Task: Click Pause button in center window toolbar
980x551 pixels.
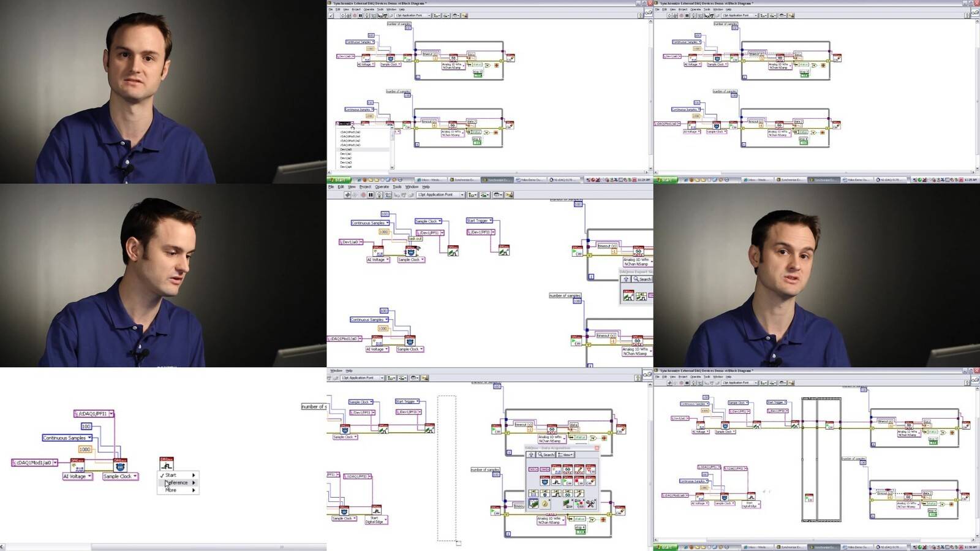Action: [x=371, y=195]
